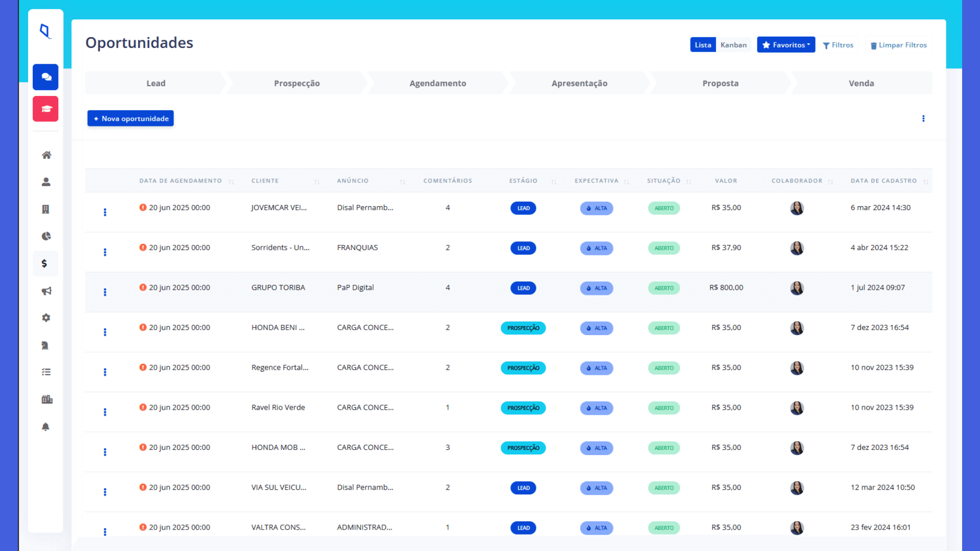Sort by Anúncio column

click(x=403, y=182)
